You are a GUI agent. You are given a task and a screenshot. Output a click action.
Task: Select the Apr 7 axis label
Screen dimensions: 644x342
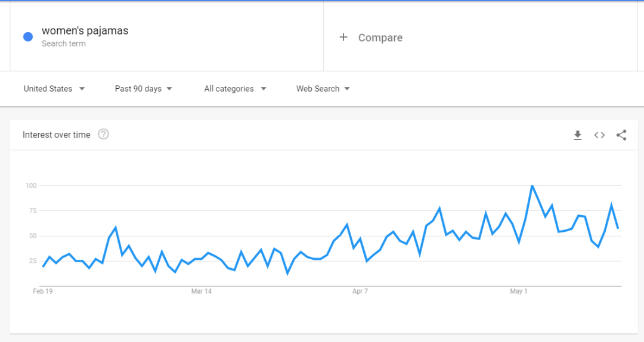pyautogui.click(x=360, y=291)
